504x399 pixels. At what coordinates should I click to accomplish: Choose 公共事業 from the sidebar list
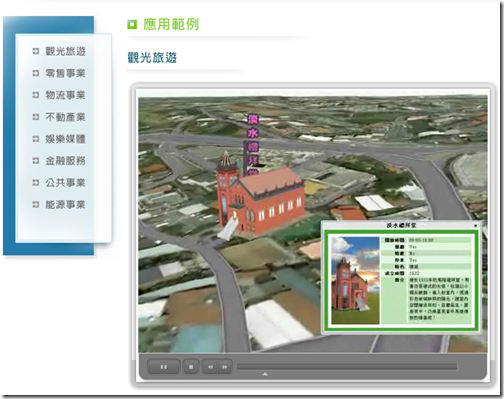point(65,183)
